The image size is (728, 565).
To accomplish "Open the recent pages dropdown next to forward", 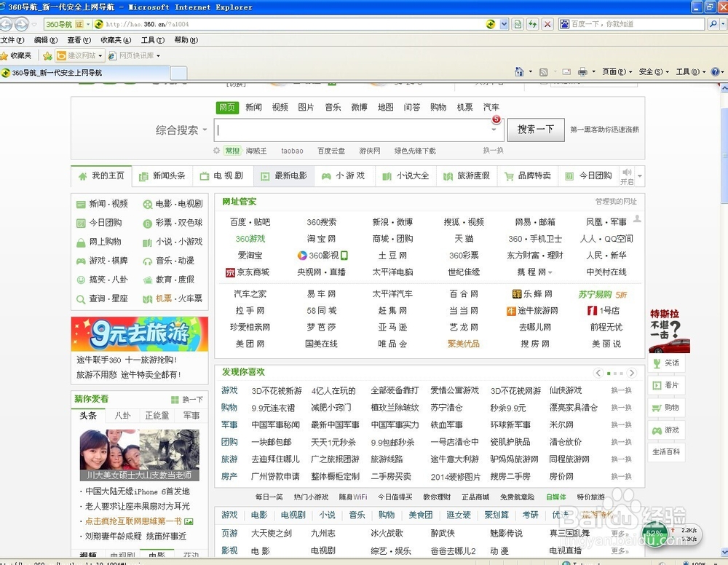I will (x=34, y=24).
